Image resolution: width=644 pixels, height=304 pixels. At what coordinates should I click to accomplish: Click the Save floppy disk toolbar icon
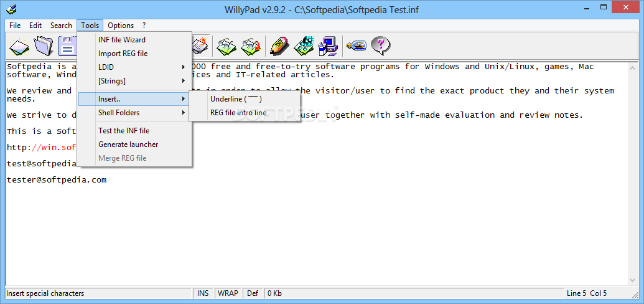point(67,45)
